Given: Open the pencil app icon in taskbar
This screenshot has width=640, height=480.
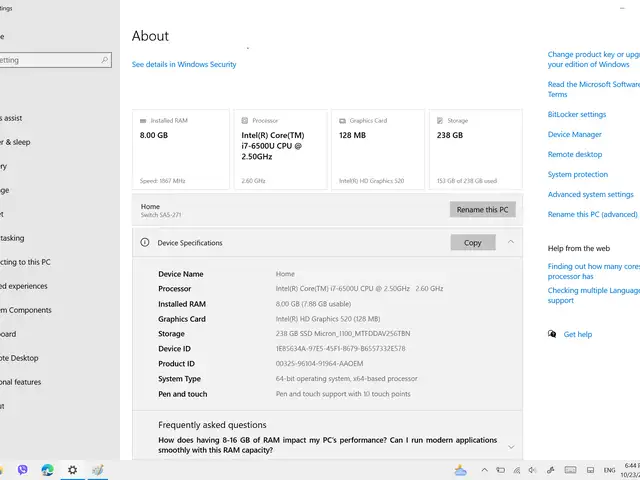Looking at the screenshot, I should click(x=98, y=470).
